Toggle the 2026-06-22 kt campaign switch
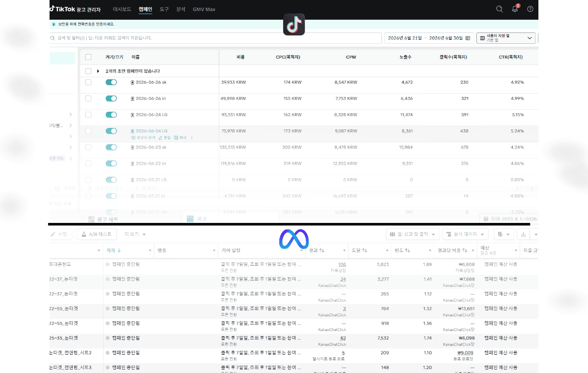Viewport: 588px width, 373px height. point(111,163)
